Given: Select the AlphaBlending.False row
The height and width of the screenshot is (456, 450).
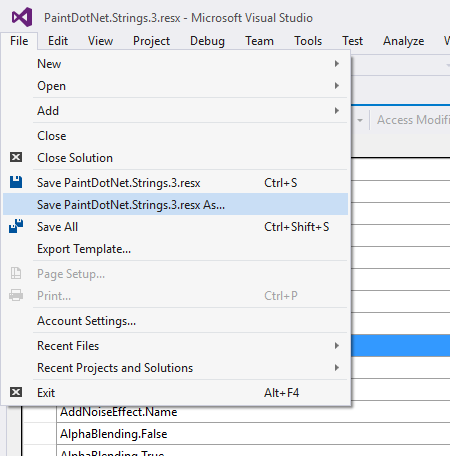Looking at the screenshot, I should 253,434.
